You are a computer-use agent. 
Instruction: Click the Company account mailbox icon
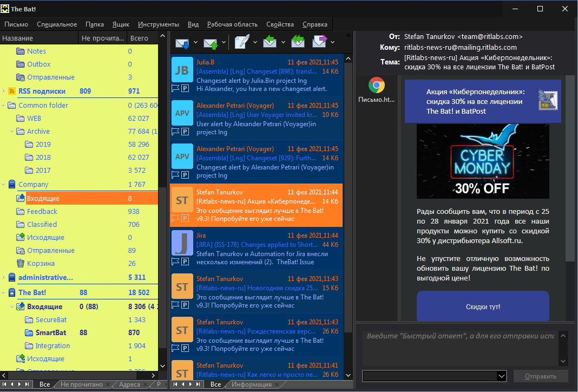tap(12, 184)
